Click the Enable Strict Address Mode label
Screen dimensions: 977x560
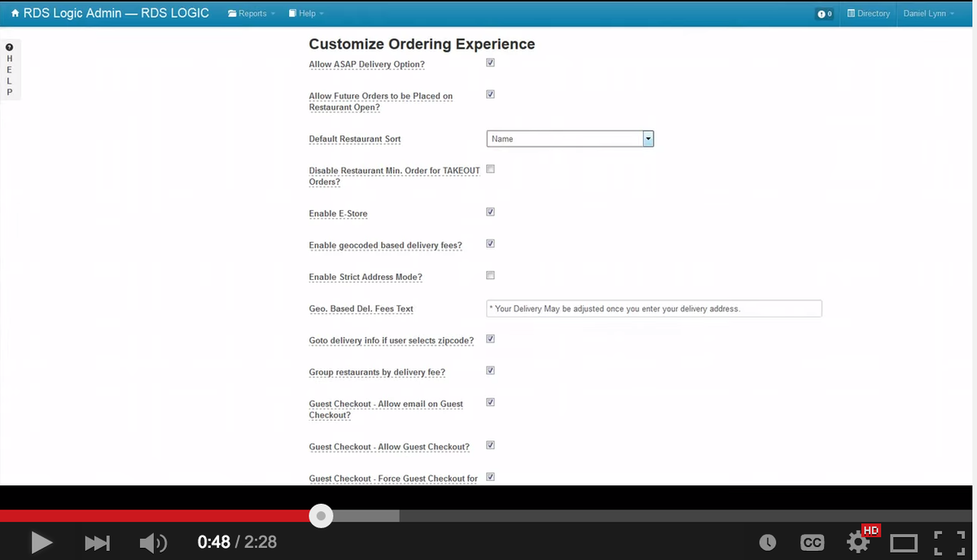click(366, 278)
